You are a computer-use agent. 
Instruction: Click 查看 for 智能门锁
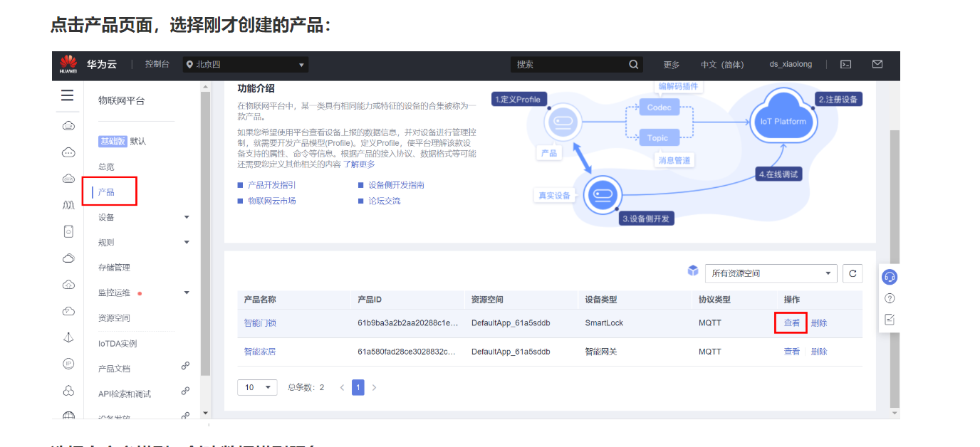click(x=792, y=323)
